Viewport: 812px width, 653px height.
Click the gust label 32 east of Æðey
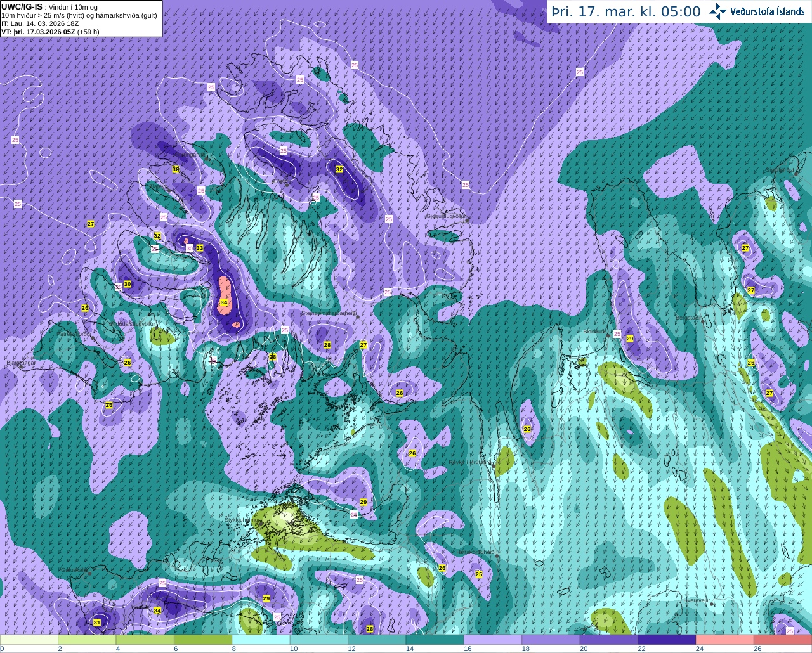[x=339, y=169]
